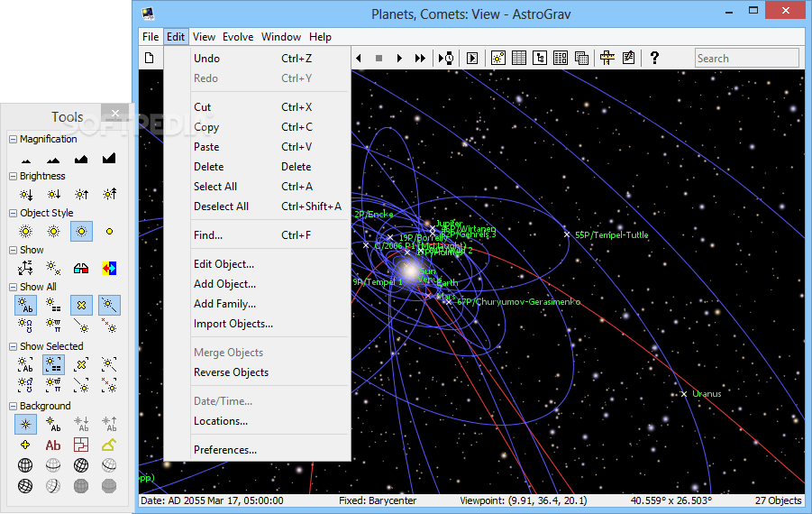The height and width of the screenshot is (514, 812).
Task: Close the Tools panel
Action: pos(115,113)
